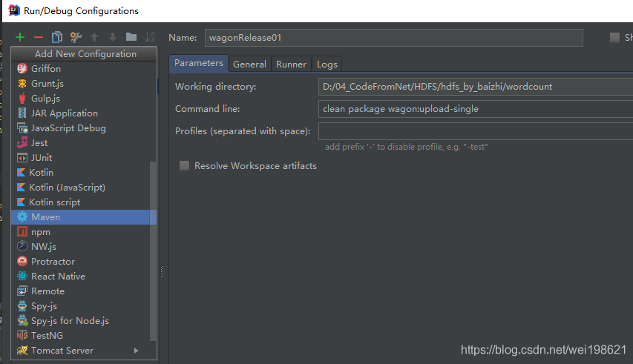The height and width of the screenshot is (364, 633).
Task: Click the Copy Configuration icon
Action: pyautogui.click(x=57, y=37)
